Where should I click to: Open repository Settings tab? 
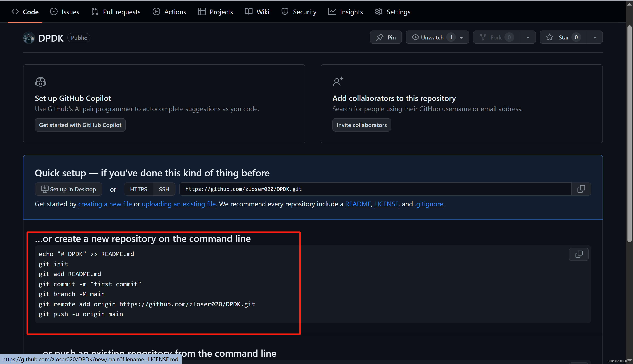pyautogui.click(x=393, y=12)
